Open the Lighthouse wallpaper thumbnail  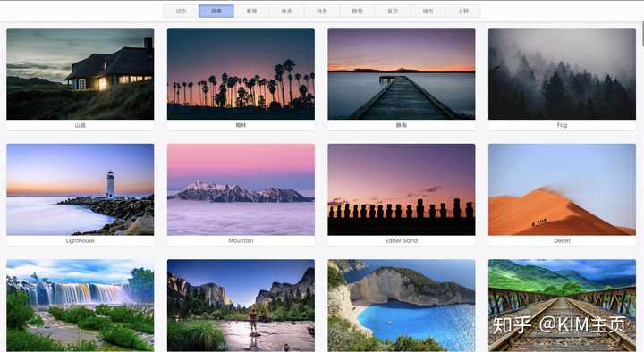pos(80,189)
